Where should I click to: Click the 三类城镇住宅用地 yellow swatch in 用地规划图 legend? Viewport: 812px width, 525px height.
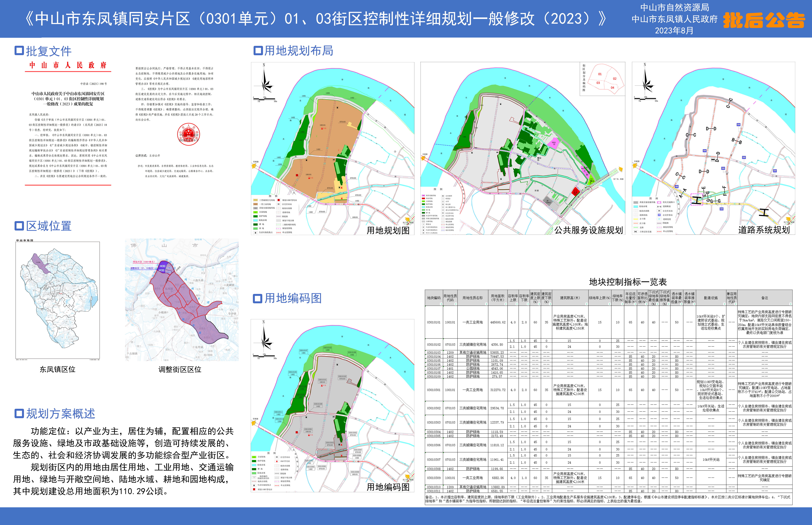[x=256, y=200]
